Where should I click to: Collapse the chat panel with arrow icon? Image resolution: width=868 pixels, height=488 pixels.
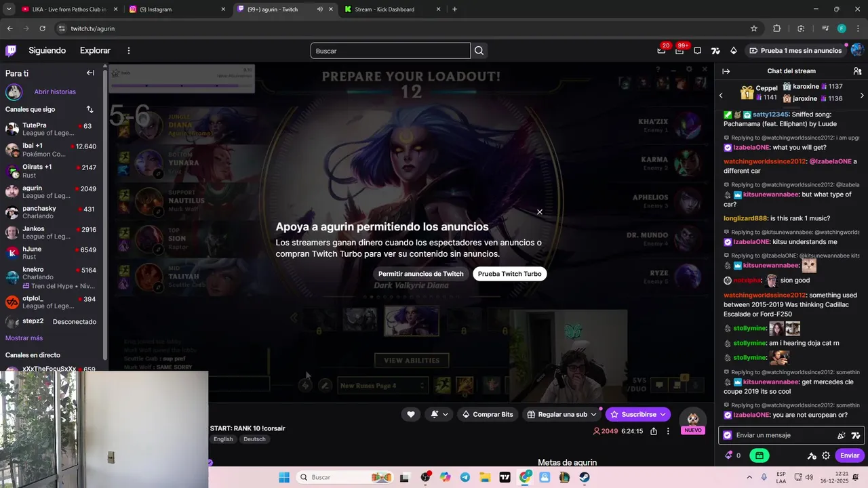click(x=726, y=71)
